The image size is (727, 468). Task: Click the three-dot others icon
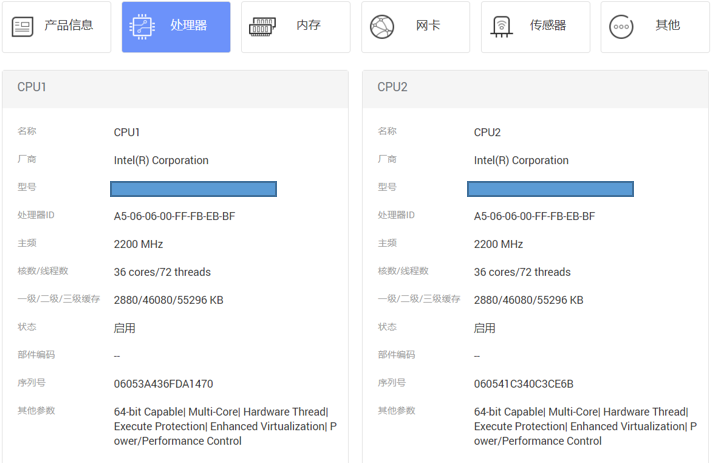[x=621, y=27]
